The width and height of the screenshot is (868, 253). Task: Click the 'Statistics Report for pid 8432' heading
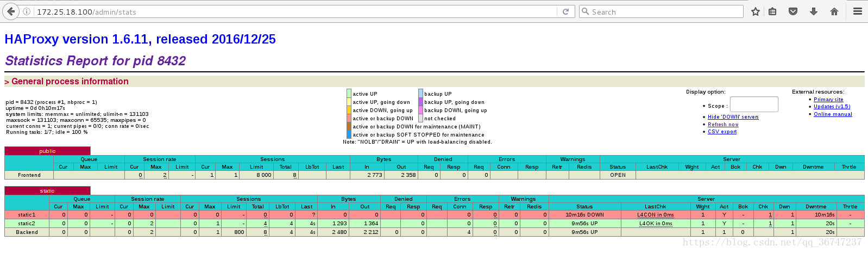[96, 61]
